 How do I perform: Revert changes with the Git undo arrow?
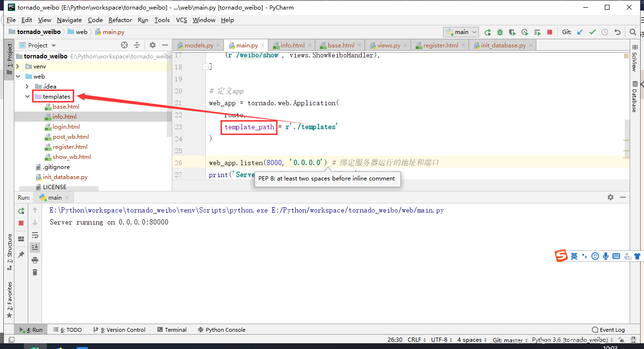pos(617,32)
